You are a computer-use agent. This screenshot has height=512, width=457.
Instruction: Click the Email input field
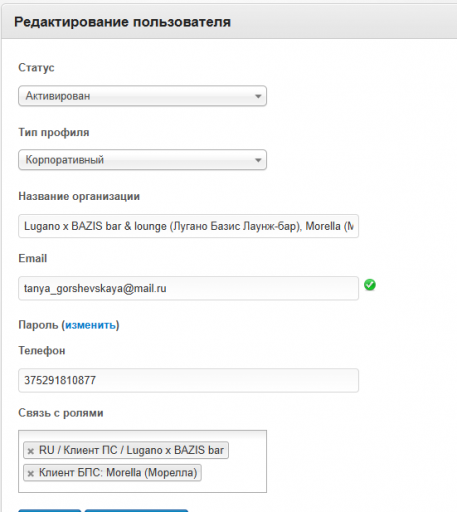188,288
